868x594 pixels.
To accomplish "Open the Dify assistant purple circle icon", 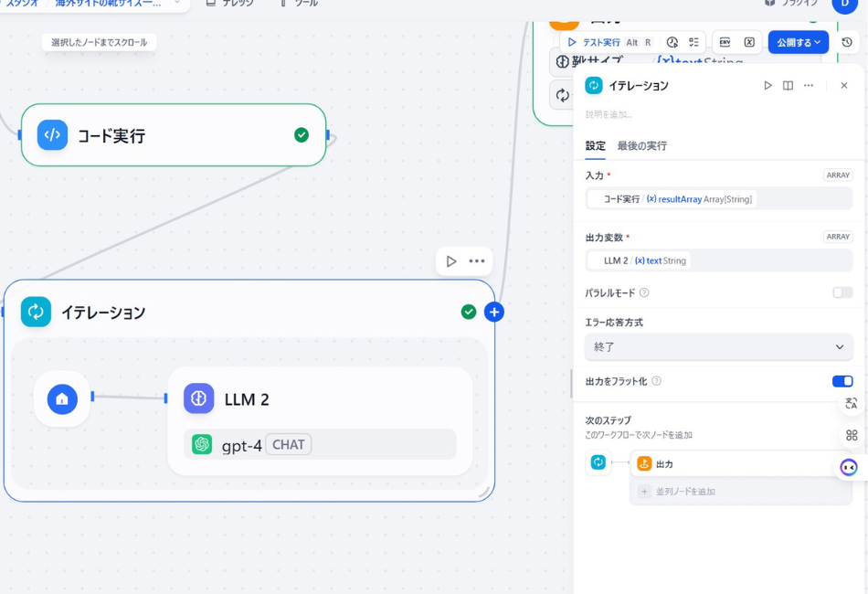I will 848,467.
